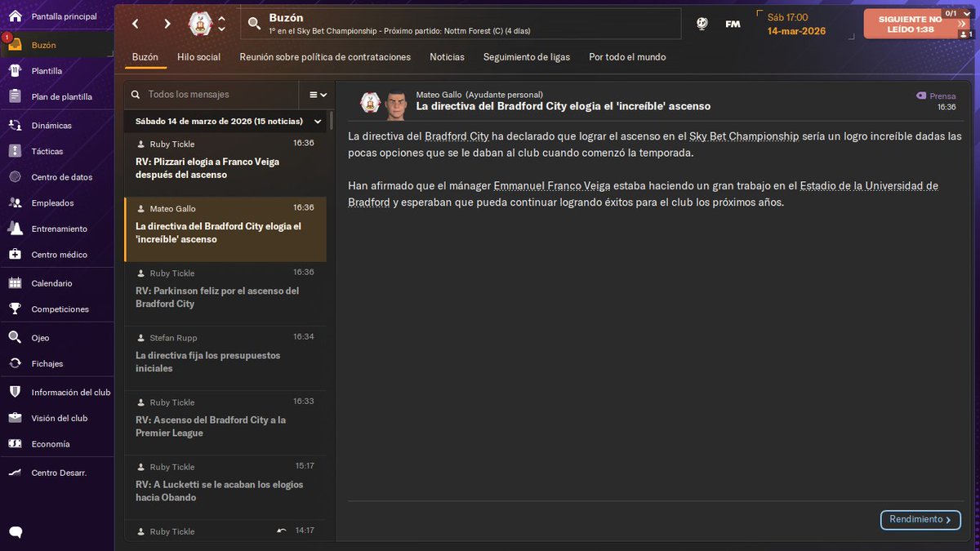Click the user count icon below continue

(x=964, y=34)
